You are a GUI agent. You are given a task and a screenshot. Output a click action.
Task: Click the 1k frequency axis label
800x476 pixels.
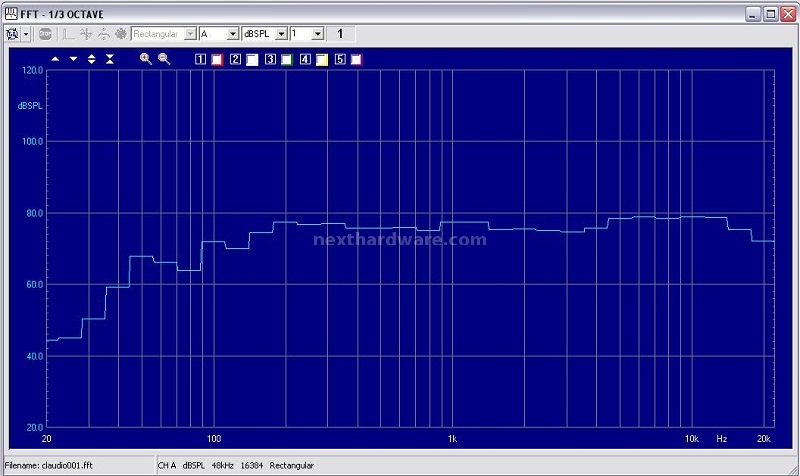453,439
